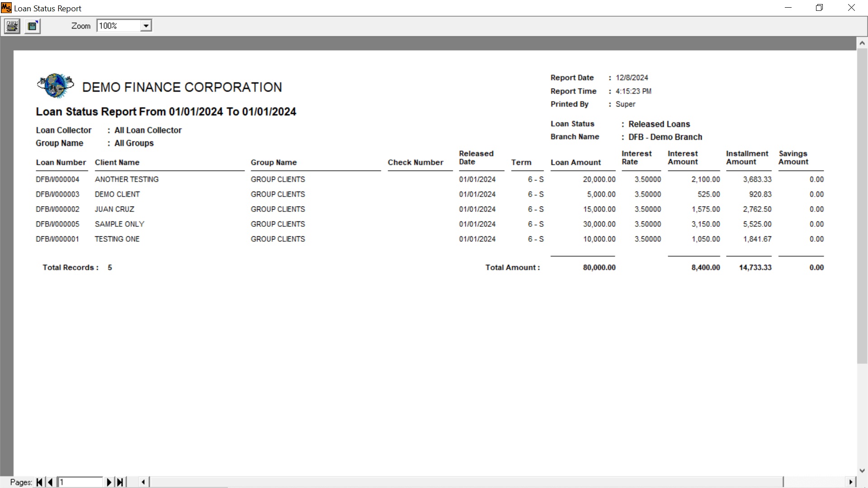Viewport: 868px width, 488px height.
Task: Click the Export report notebook icon
Action: 33,26
